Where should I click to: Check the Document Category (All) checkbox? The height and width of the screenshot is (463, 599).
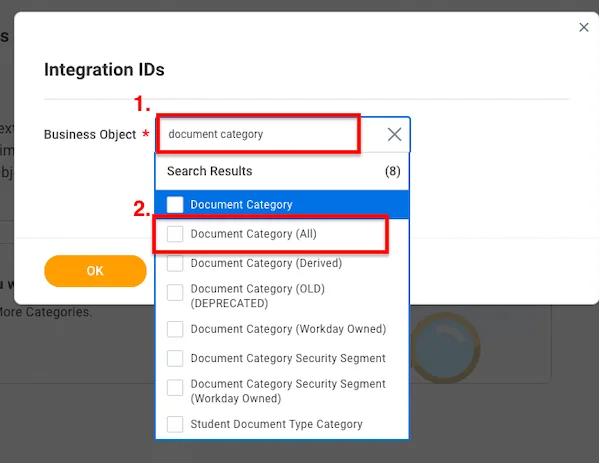tap(175, 234)
